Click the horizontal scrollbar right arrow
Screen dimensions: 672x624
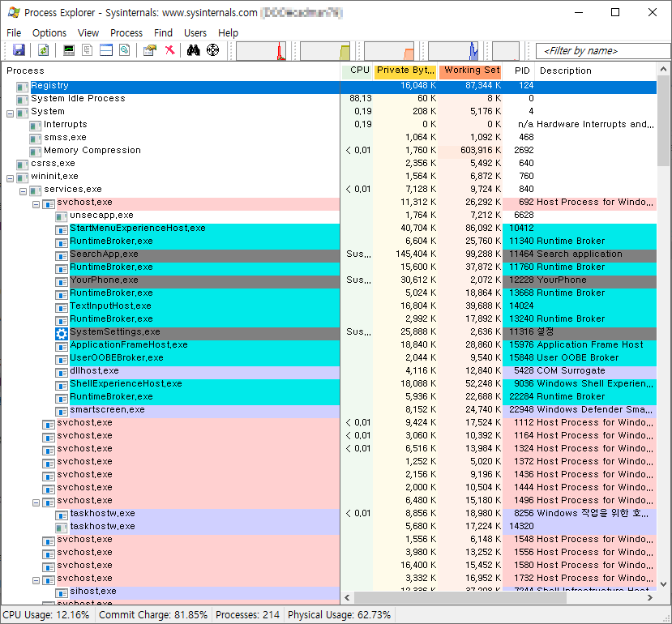pyautogui.click(x=650, y=597)
